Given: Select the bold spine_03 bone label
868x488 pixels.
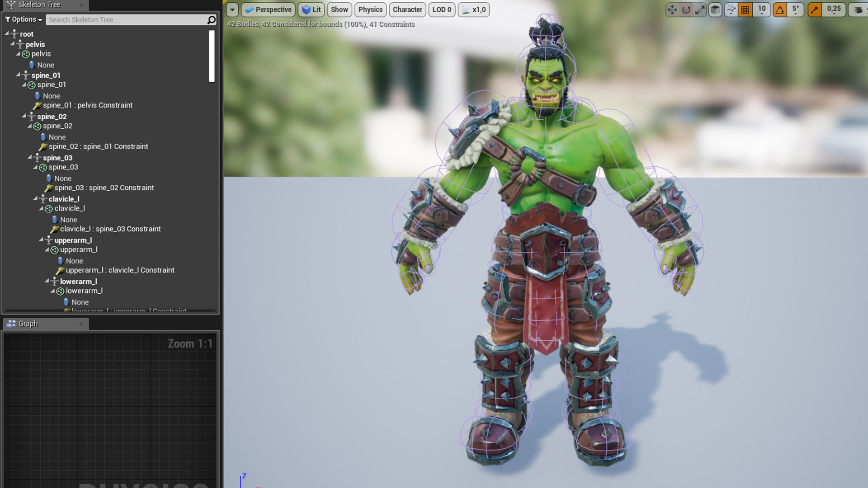Looking at the screenshot, I should 57,158.
